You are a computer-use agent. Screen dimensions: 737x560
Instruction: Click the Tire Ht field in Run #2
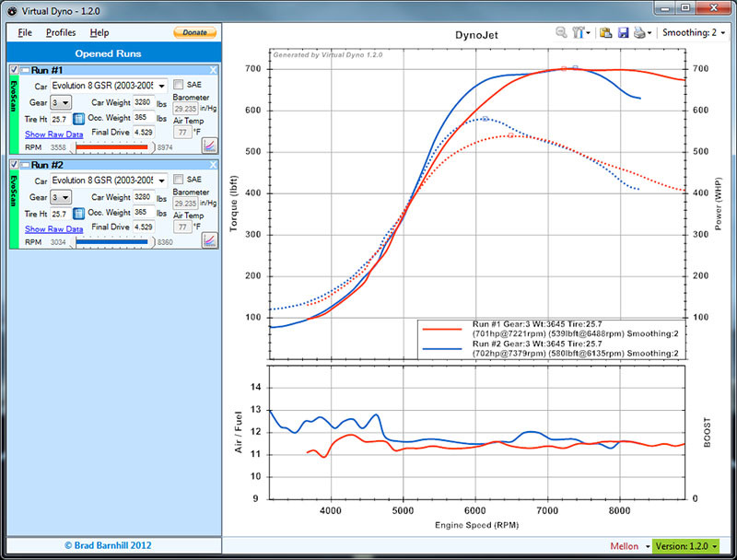click(61, 214)
